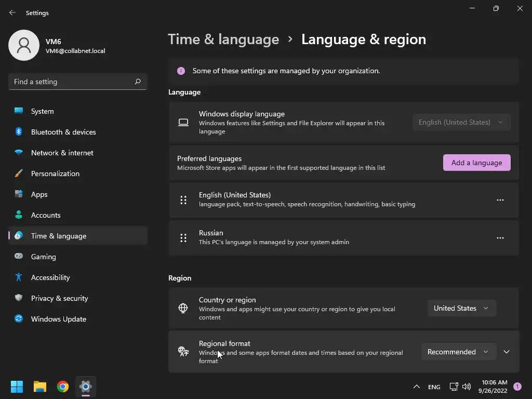Click the organization info icon
The height and width of the screenshot is (399, 532).
181,71
